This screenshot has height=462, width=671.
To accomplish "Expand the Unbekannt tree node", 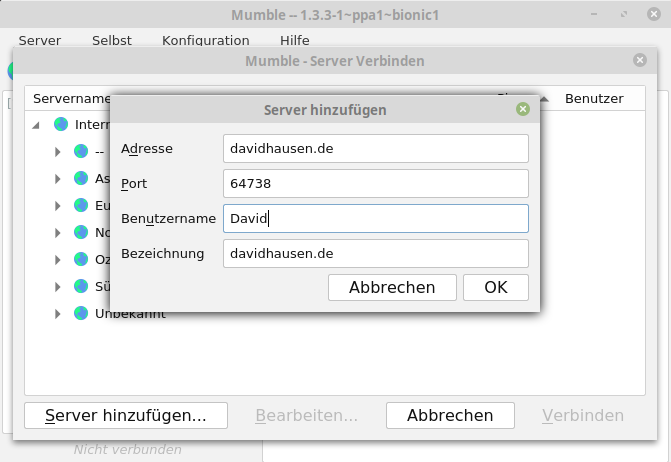I will click(x=57, y=314).
